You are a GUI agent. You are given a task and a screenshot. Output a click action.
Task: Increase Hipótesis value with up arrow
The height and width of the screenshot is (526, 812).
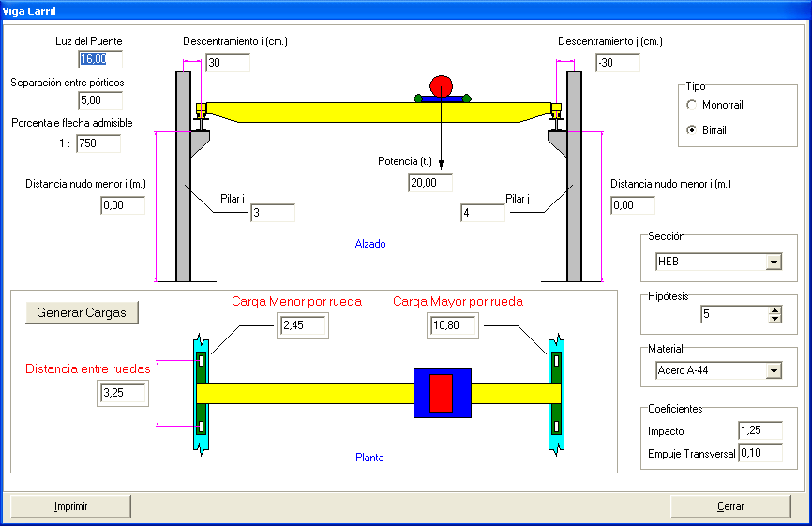pyautogui.click(x=774, y=310)
